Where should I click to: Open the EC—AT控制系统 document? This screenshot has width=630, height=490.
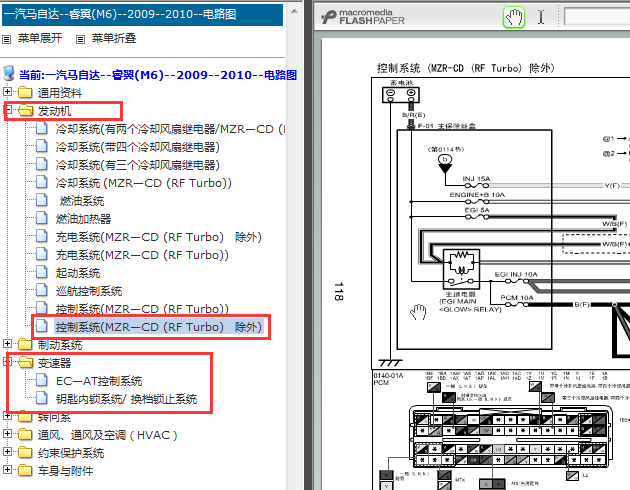(x=99, y=382)
